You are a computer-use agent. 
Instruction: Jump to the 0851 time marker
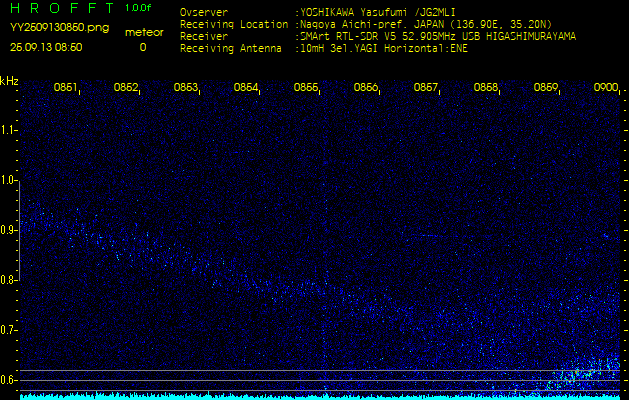66,88
